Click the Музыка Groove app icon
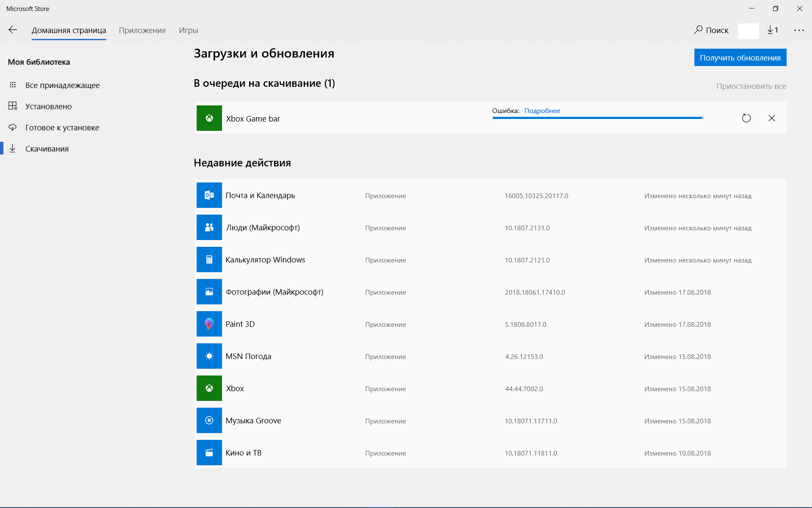Viewport: 812px width, 508px height. tap(209, 420)
